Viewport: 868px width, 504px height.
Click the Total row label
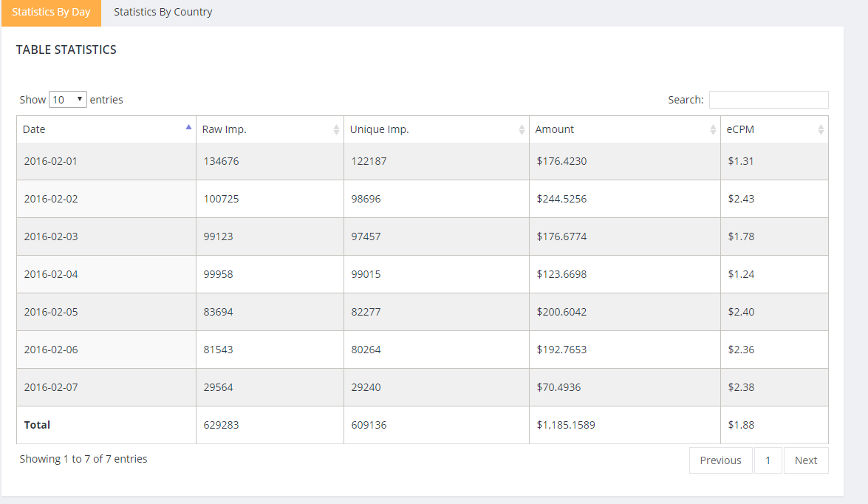click(38, 425)
